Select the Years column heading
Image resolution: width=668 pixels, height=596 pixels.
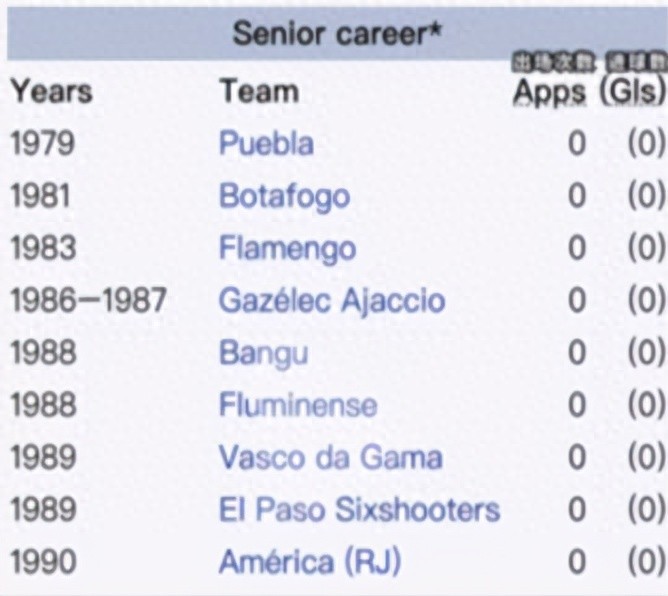(51, 91)
